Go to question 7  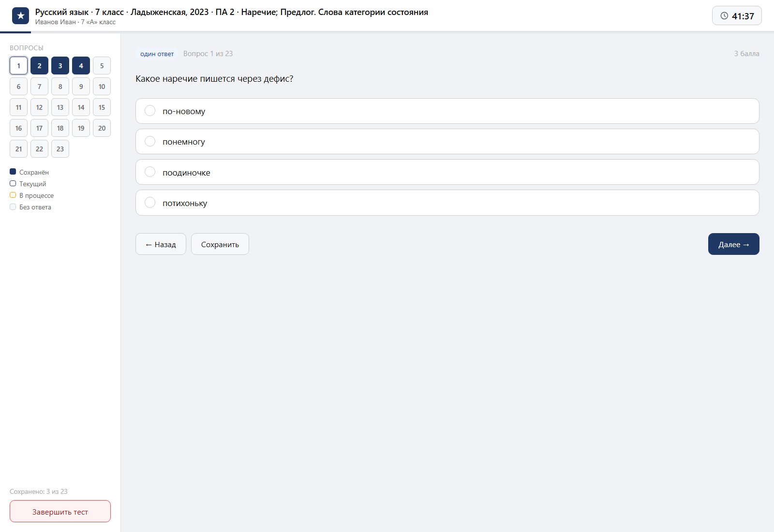(x=39, y=87)
